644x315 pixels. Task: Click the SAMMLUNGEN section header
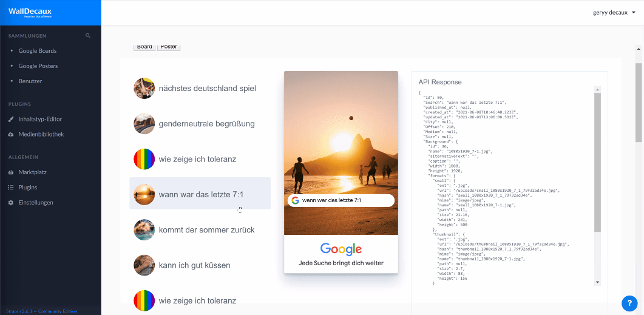pos(27,36)
